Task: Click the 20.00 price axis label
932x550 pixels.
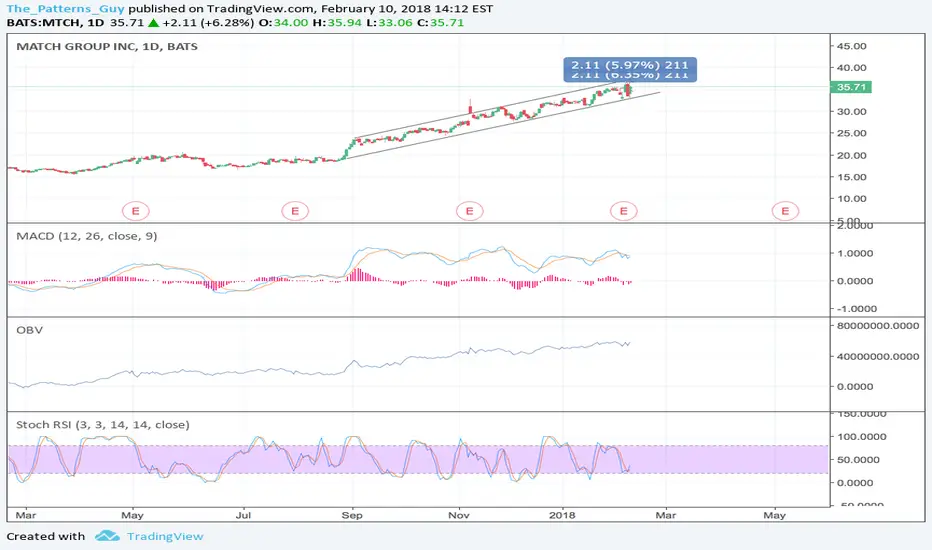Action: (852, 156)
